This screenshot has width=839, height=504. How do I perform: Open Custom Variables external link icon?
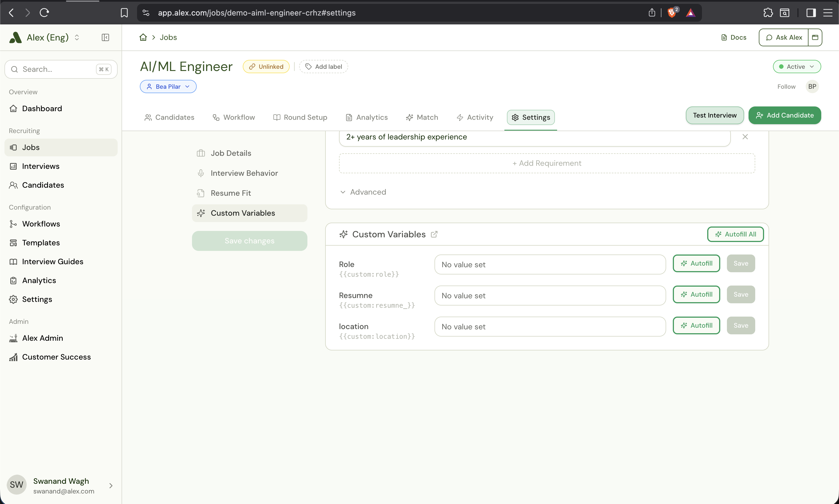(x=434, y=234)
